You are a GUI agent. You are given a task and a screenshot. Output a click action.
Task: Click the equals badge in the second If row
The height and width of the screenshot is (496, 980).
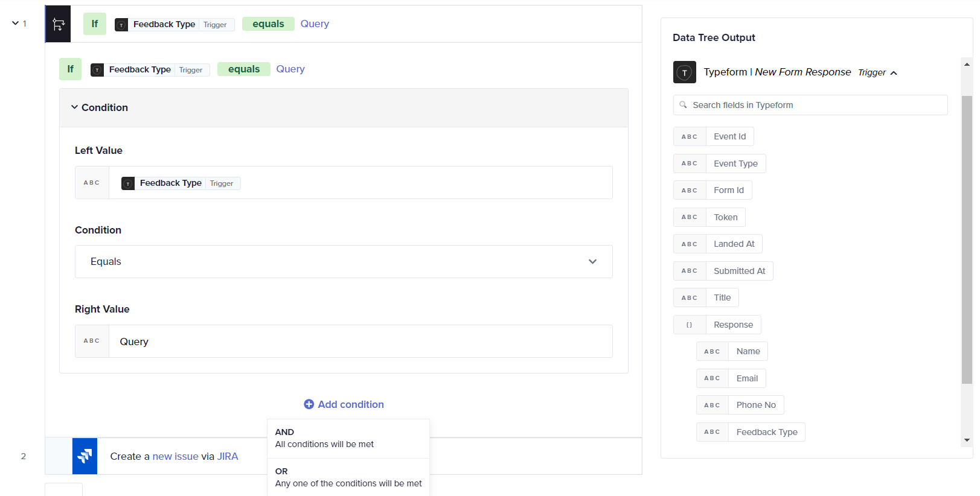[x=244, y=69]
